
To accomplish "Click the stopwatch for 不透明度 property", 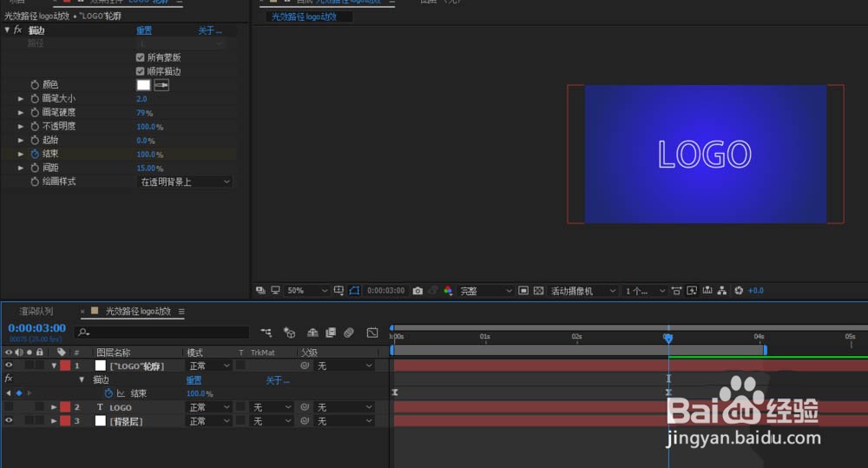I will [x=35, y=126].
